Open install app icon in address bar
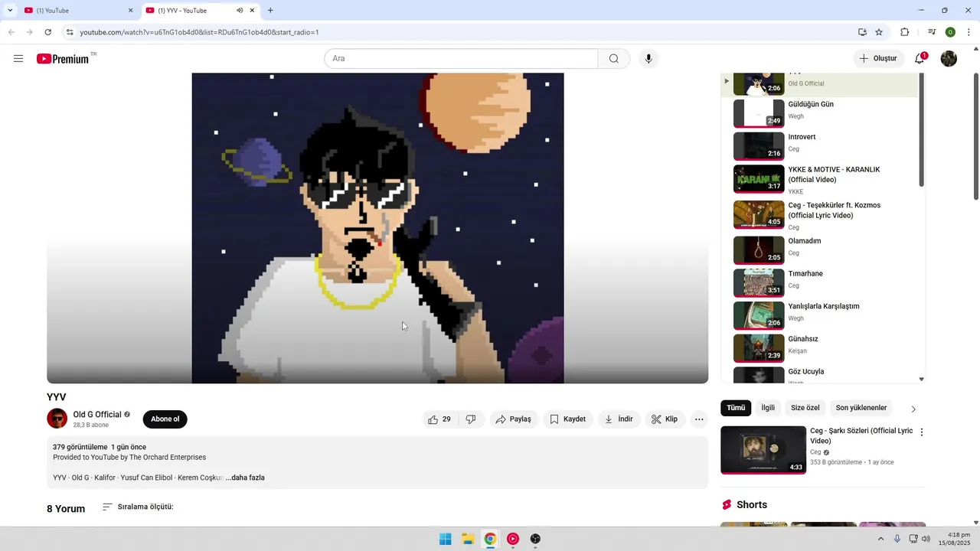 862,32
